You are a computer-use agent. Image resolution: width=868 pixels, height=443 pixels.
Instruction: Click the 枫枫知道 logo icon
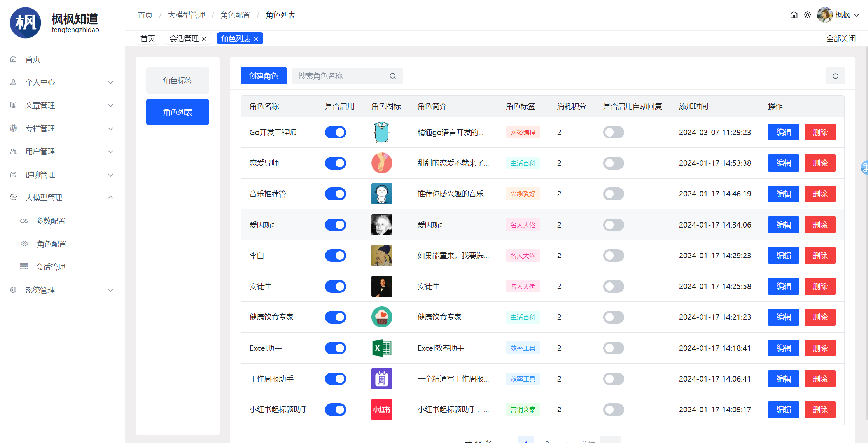(x=25, y=23)
